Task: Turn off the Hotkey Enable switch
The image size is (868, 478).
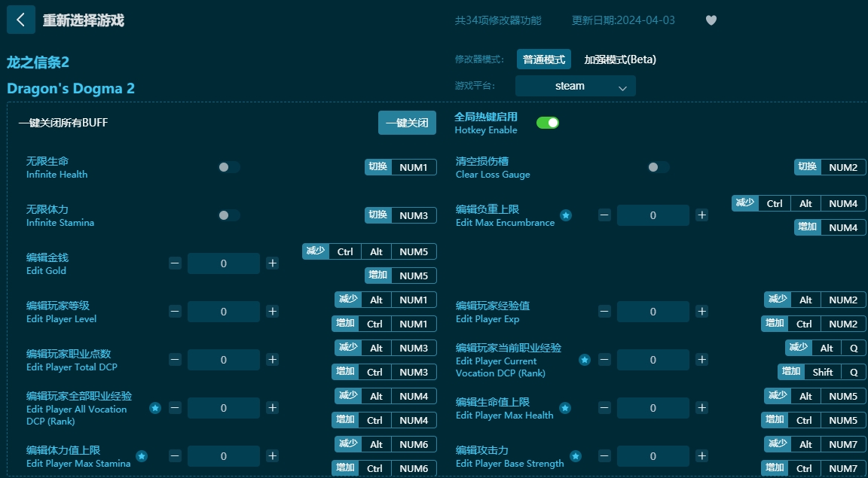Action: [x=548, y=123]
